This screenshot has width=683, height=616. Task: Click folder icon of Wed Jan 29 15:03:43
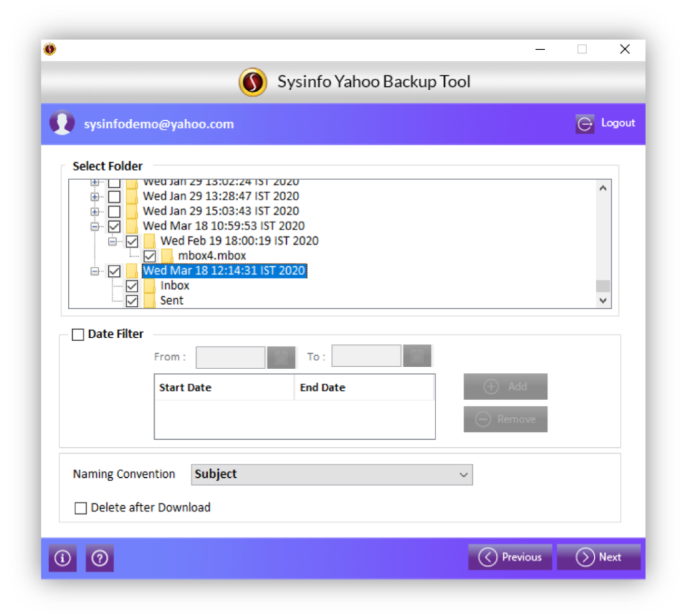point(131,212)
